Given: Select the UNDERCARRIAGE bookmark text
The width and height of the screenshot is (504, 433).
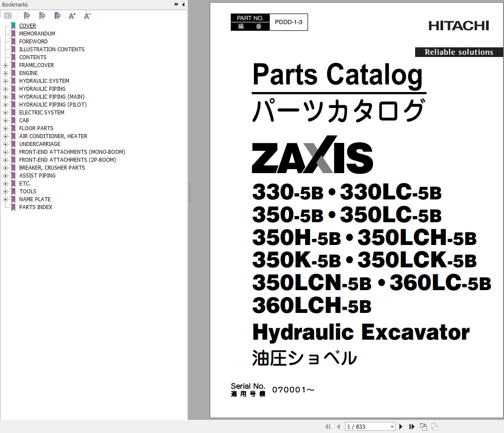Looking at the screenshot, I should 39,144.
